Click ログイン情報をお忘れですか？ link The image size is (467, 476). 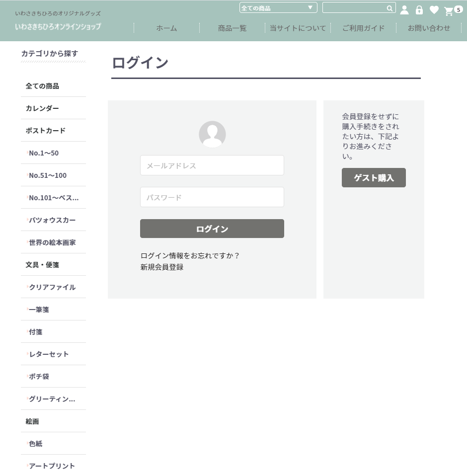click(190, 256)
